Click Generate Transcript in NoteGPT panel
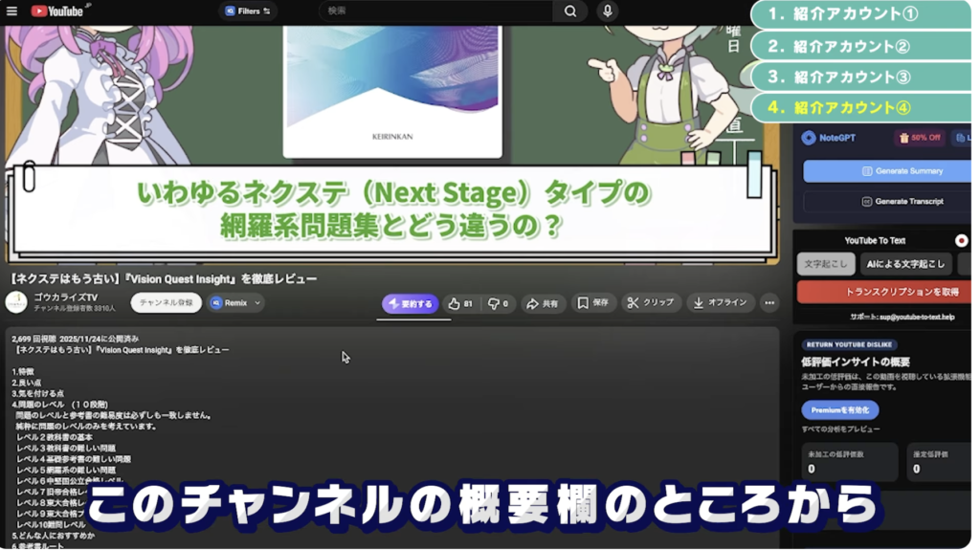Viewport: 980px width, 550px height. (888, 202)
